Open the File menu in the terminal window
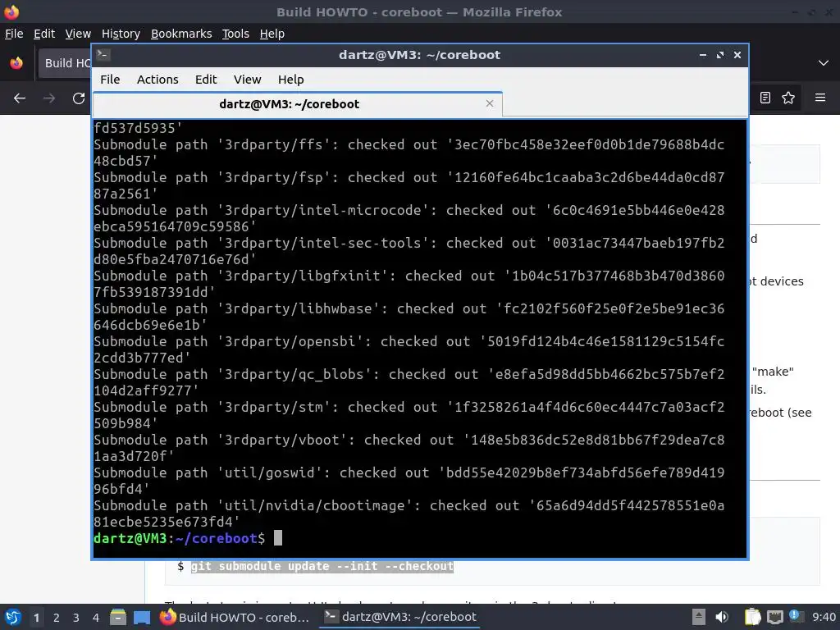 tap(110, 80)
